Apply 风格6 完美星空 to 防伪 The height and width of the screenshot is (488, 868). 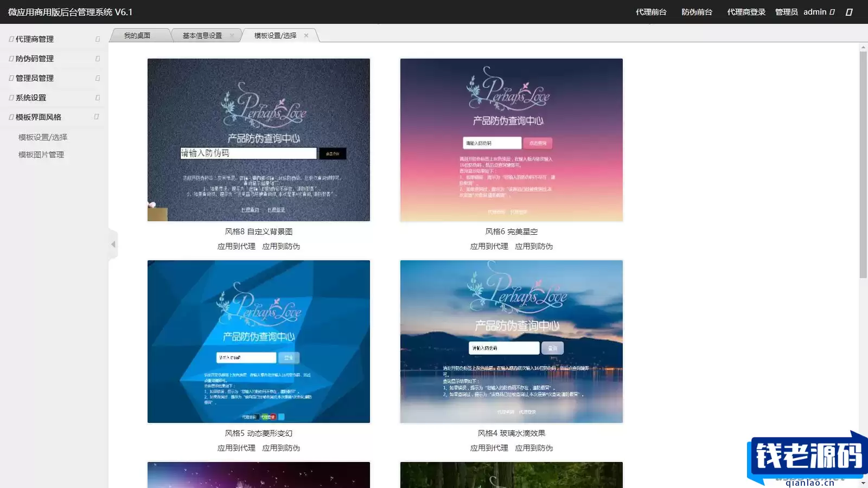pos(534,246)
